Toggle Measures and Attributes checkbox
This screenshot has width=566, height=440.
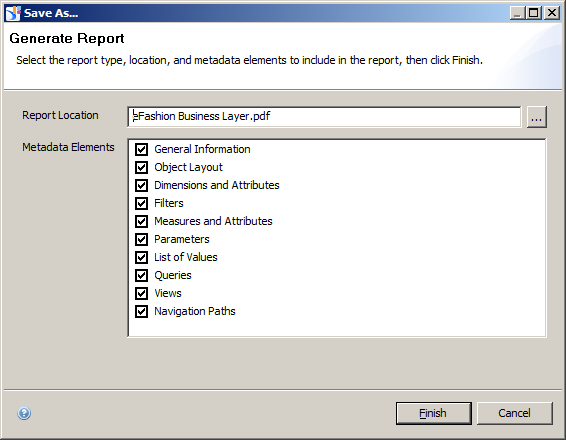point(141,221)
